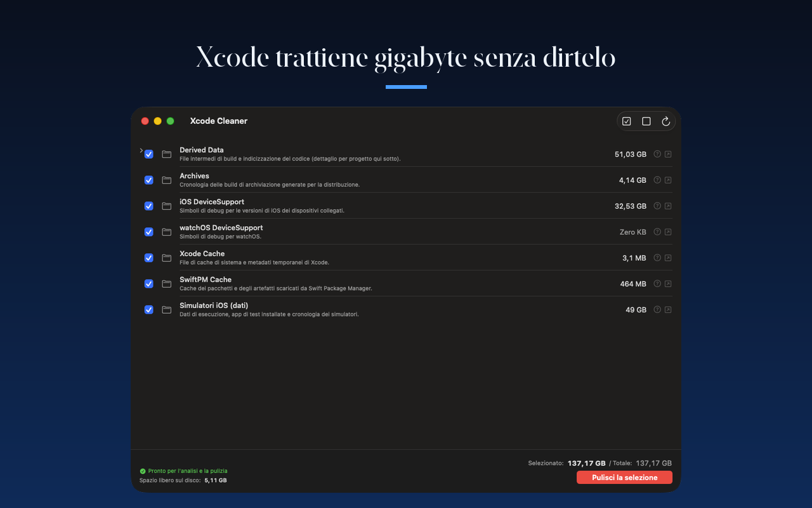Viewport: 812px width, 508px height.
Task: Click the Simulatori iOS description about dati di esecuzione
Action: tap(269, 314)
